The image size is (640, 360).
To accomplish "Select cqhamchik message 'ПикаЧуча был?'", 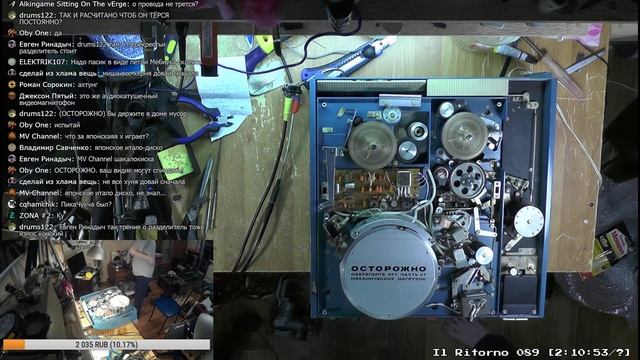I will pos(86,204).
